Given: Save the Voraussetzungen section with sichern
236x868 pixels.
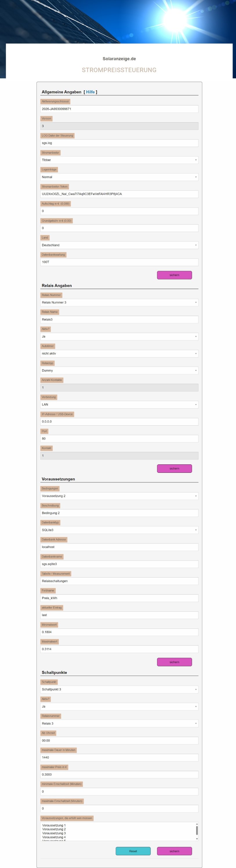Looking at the screenshot, I should coord(174,662).
